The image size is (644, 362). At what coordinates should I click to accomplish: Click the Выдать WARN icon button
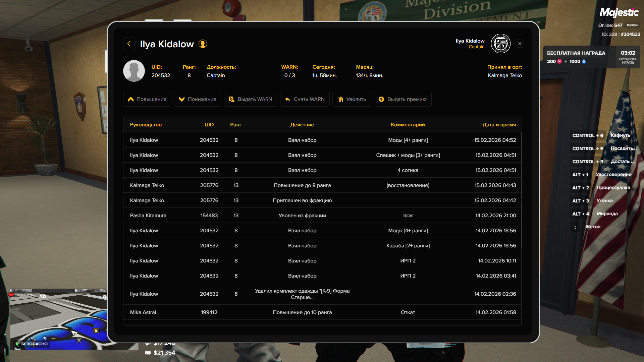[231, 99]
